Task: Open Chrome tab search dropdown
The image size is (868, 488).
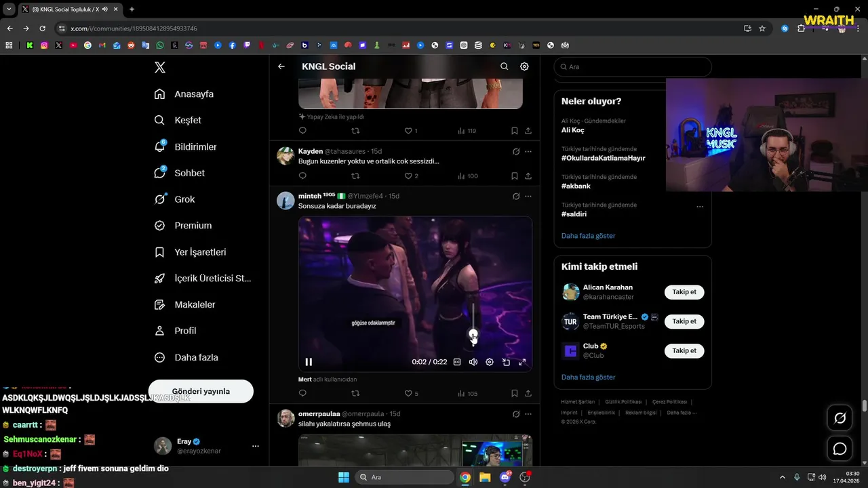Action: point(9,9)
